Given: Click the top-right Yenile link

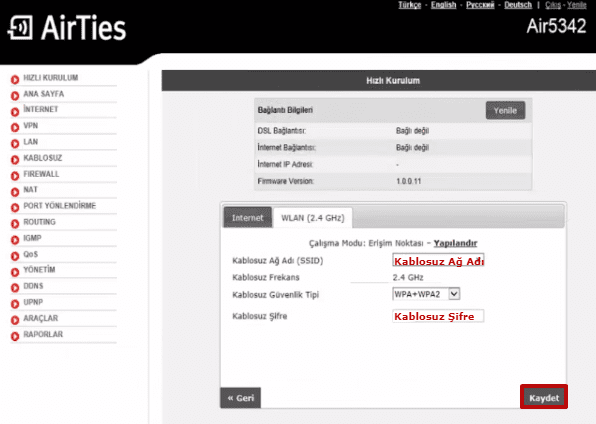Looking at the screenshot, I should [x=577, y=5].
